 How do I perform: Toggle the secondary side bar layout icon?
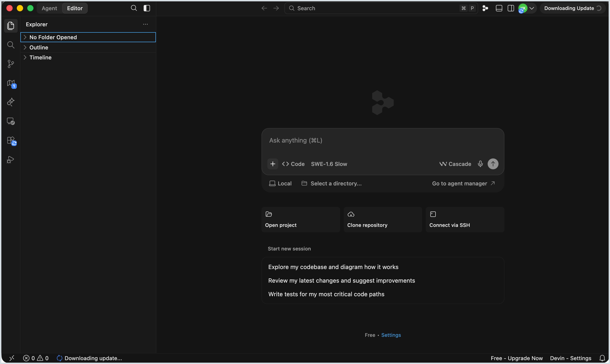pos(511,8)
